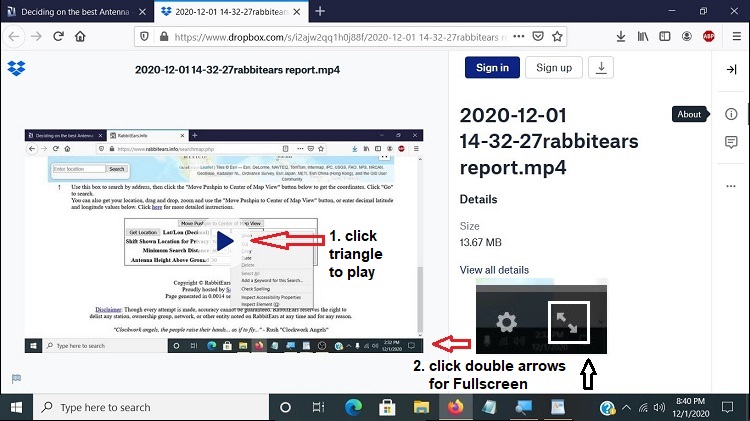Go to the Firefox home page
This screenshot has height=421, width=750.
tap(80, 36)
